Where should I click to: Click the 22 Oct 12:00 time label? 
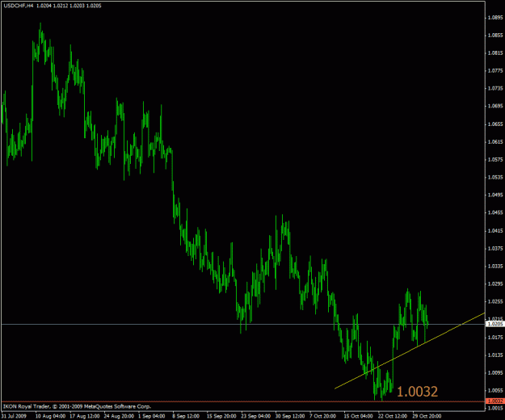coord(393,416)
